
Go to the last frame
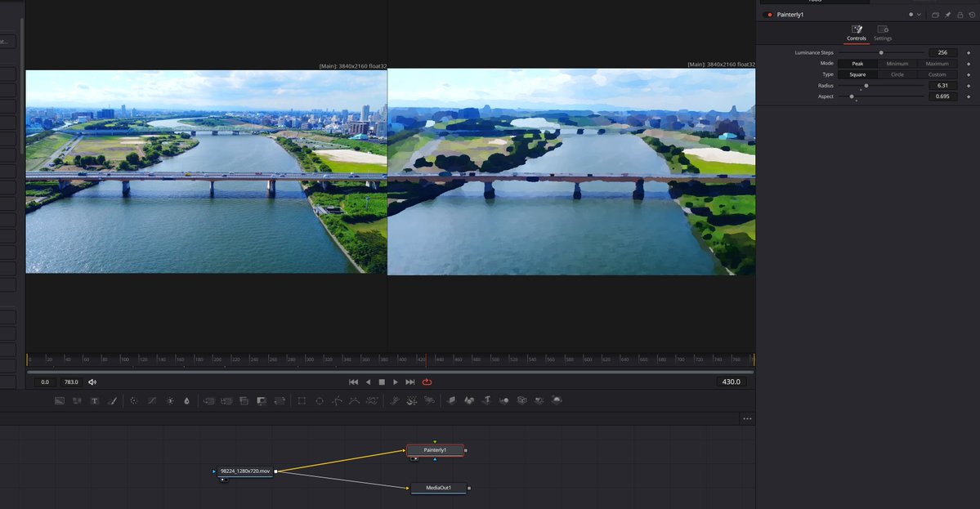coord(410,382)
